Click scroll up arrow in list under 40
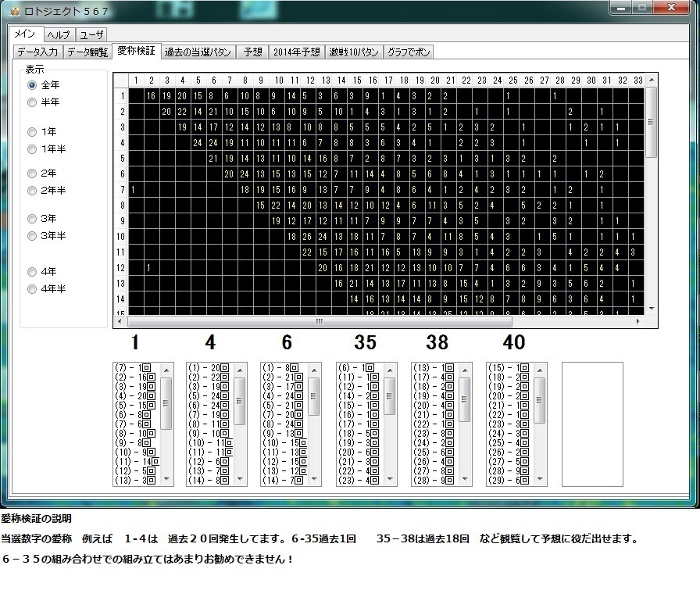The width and height of the screenshot is (700, 608). coord(540,370)
